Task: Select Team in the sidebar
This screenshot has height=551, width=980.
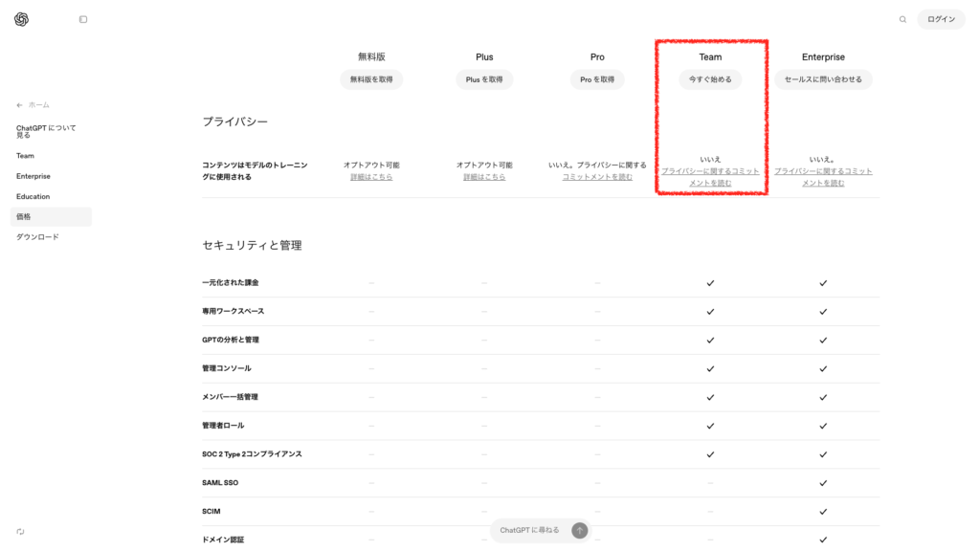Action: (x=25, y=156)
